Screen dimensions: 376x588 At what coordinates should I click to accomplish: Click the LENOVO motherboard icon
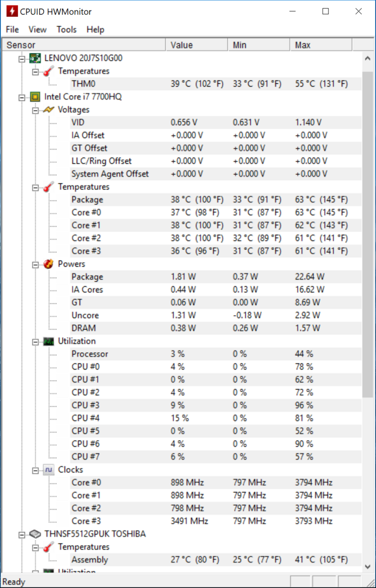tap(35, 58)
